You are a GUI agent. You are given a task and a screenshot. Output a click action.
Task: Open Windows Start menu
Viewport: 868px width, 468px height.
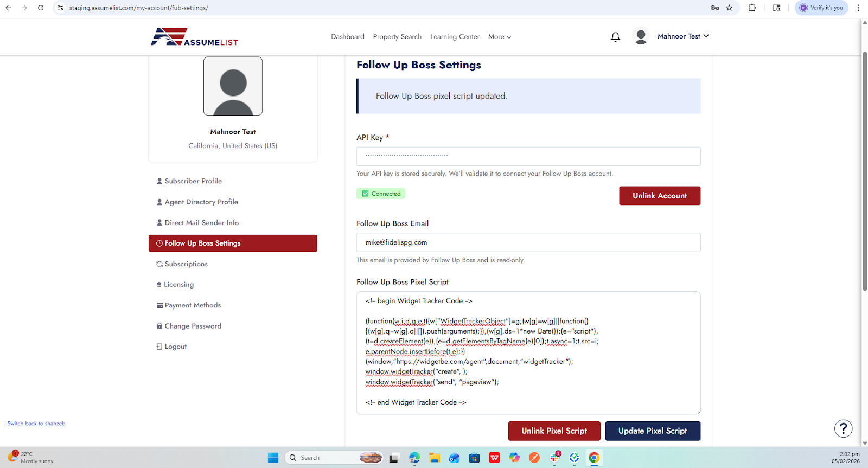click(x=273, y=458)
